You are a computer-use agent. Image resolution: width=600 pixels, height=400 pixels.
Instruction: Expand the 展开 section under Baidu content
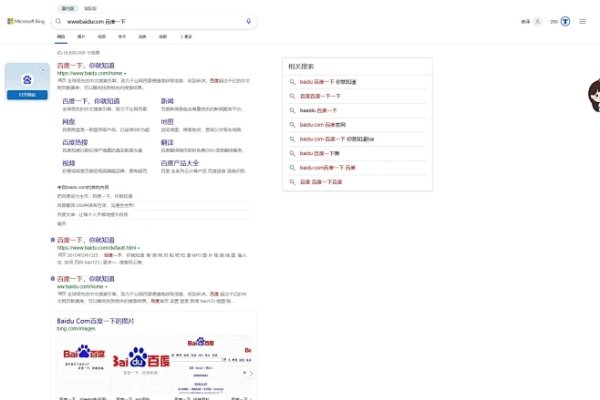tap(61, 223)
